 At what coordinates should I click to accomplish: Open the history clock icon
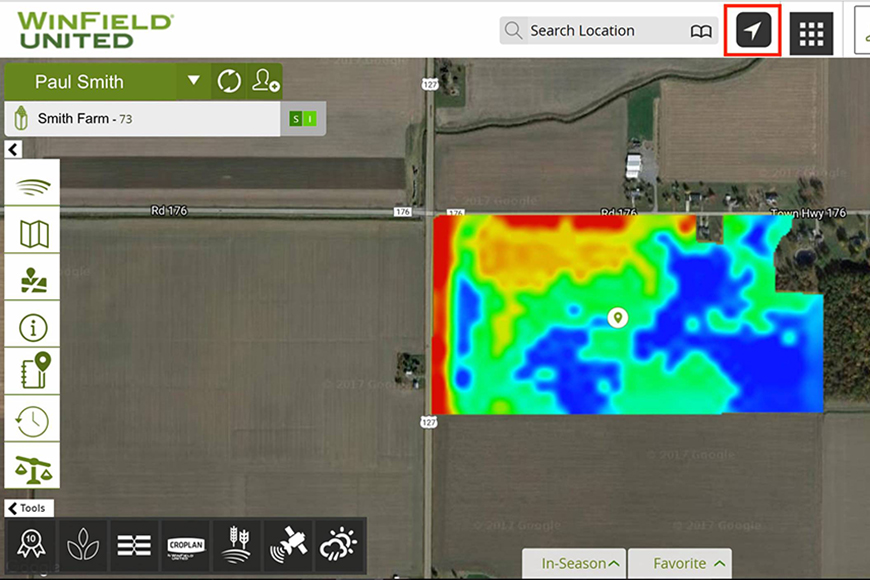click(x=33, y=422)
